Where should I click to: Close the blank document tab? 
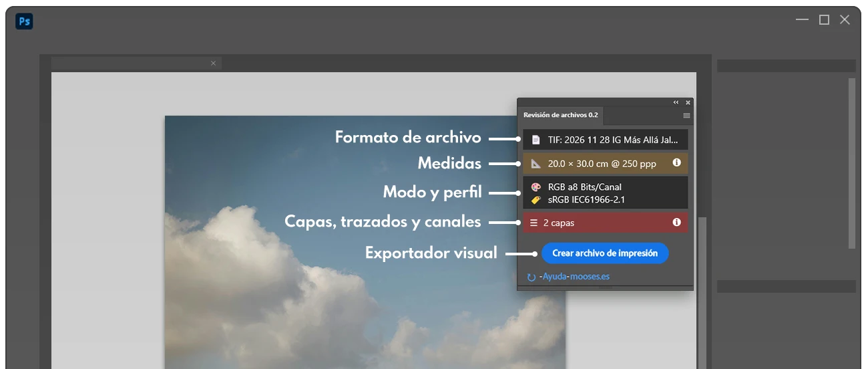pos(213,63)
